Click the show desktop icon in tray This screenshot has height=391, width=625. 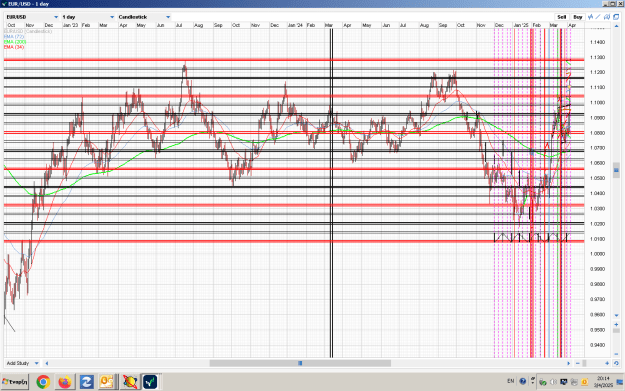(620, 382)
